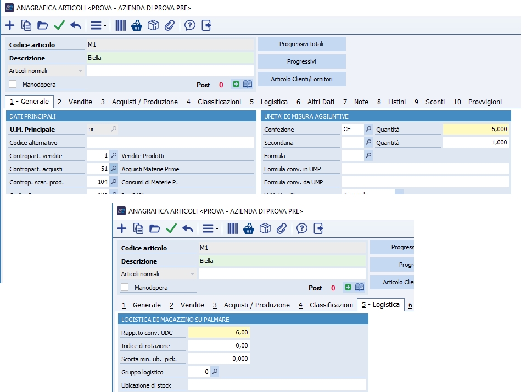Screen dimensions: 532x392
Task: Click the paperclip attachments icon in the Generale window
Action: point(170,25)
